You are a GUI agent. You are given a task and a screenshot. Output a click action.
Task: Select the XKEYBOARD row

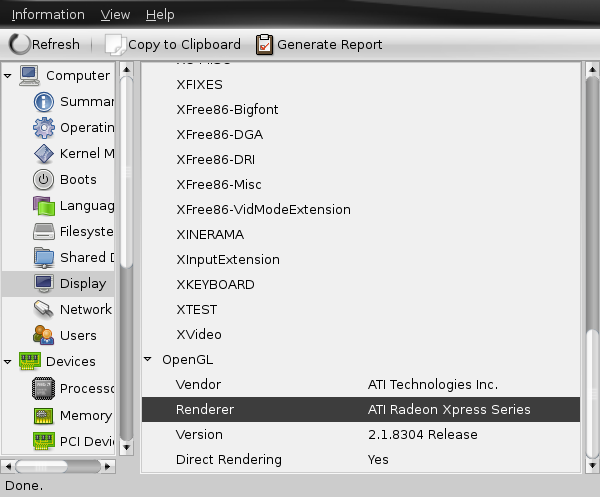pyautogui.click(x=361, y=285)
